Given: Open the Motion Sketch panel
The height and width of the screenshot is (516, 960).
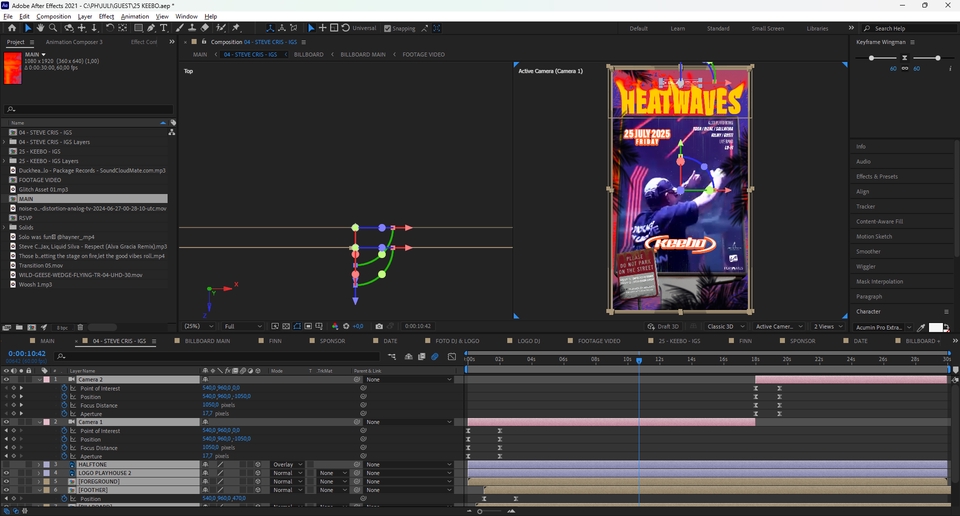Looking at the screenshot, I should click(x=874, y=236).
